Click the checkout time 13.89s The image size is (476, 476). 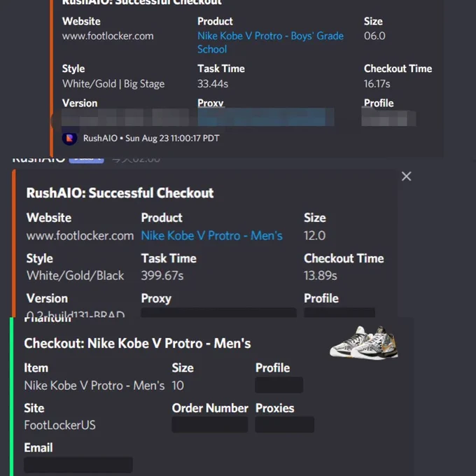321,276
